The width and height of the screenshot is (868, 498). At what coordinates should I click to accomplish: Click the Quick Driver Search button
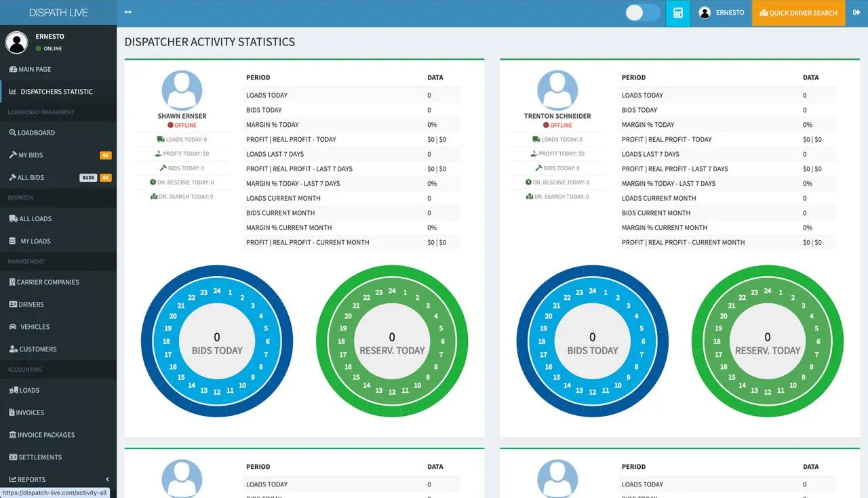tap(798, 13)
